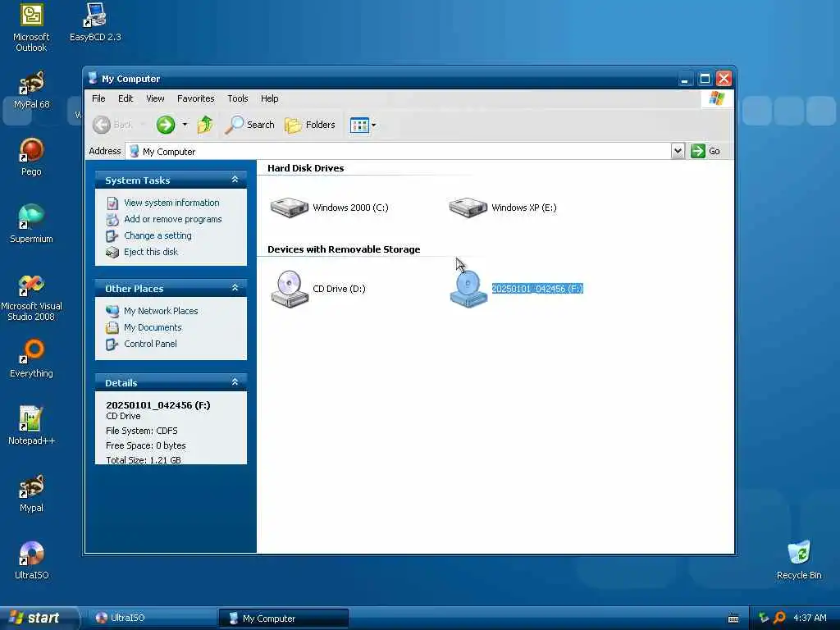Collapse the Other Places panel
The image size is (840, 630).
235,288
